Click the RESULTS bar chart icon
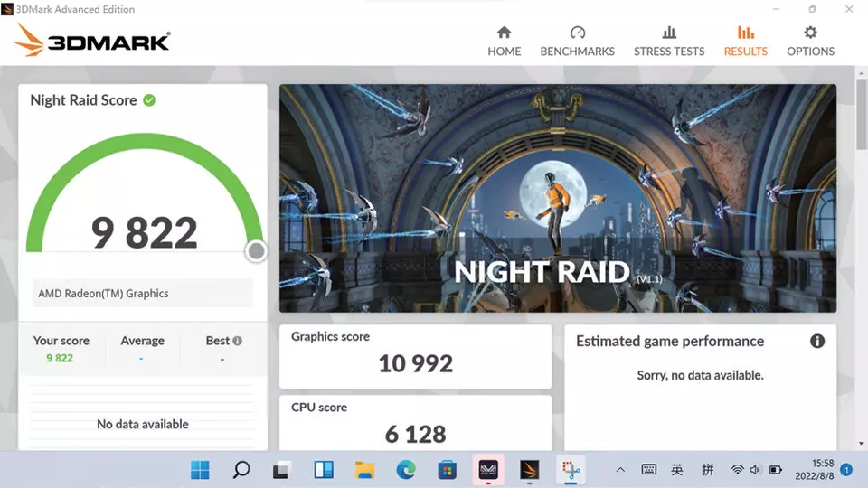 click(x=745, y=33)
